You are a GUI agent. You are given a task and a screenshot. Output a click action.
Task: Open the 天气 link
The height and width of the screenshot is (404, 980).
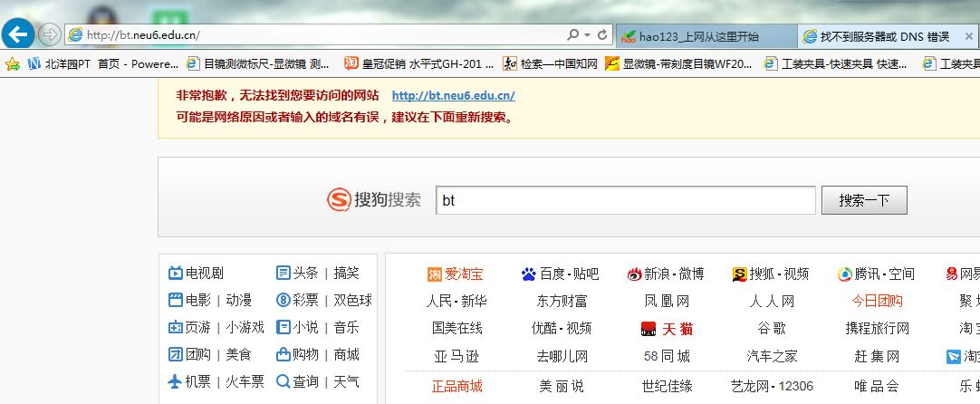[x=346, y=381]
